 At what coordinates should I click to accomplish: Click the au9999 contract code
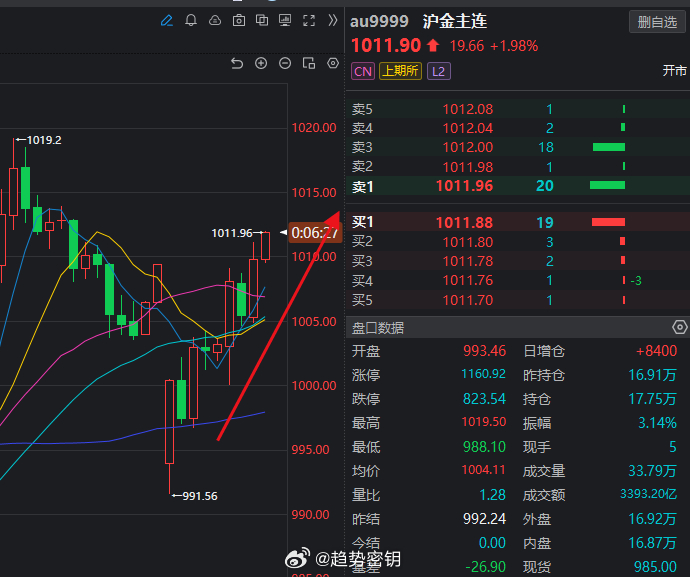click(379, 21)
